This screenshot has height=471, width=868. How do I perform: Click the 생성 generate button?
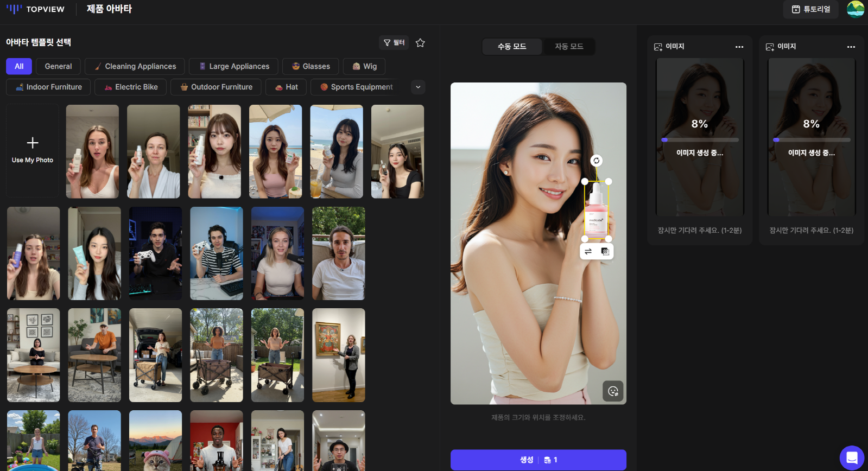click(538, 460)
